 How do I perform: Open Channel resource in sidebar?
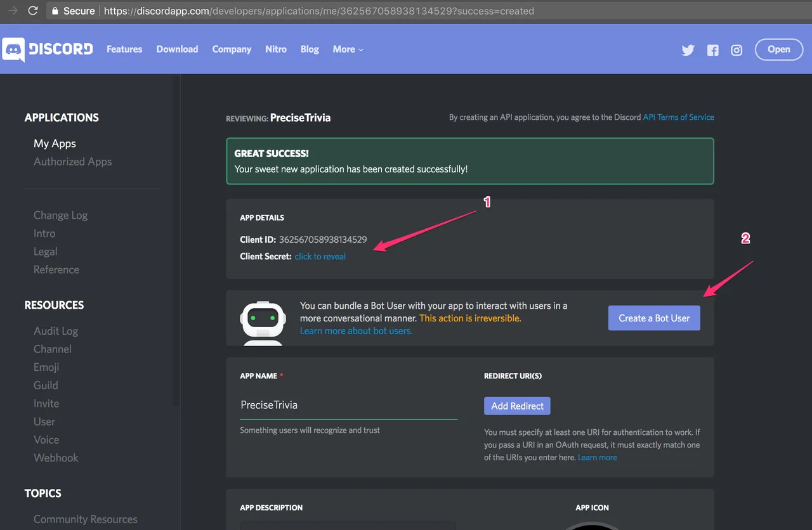53,349
